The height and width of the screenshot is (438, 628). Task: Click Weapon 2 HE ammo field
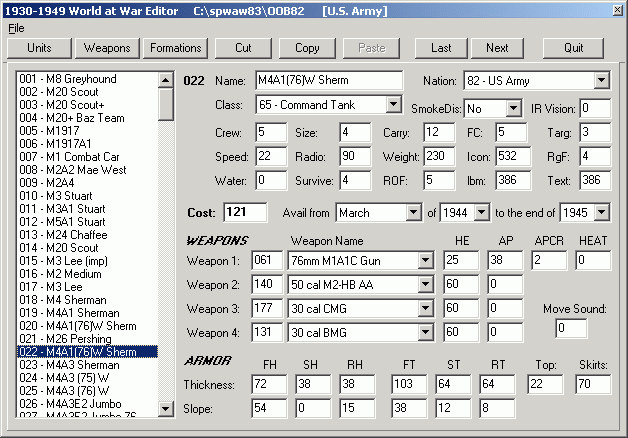point(461,285)
